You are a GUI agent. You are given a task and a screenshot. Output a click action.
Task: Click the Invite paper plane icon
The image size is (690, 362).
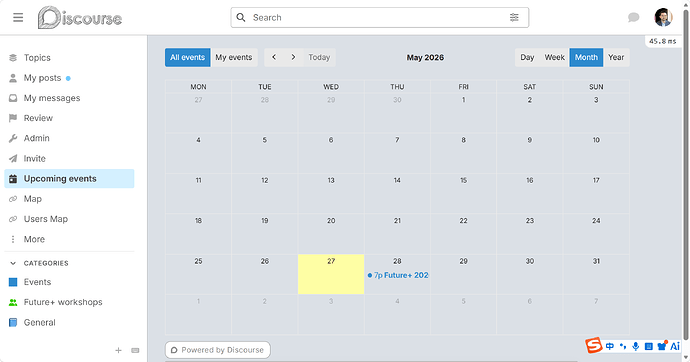click(x=13, y=158)
